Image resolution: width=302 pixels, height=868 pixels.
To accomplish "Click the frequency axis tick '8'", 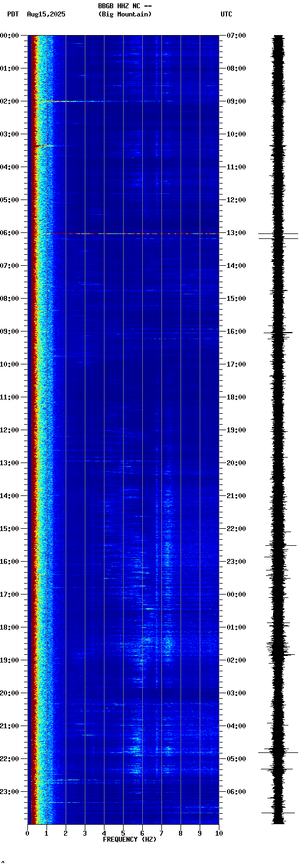I will (x=181, y=833).
